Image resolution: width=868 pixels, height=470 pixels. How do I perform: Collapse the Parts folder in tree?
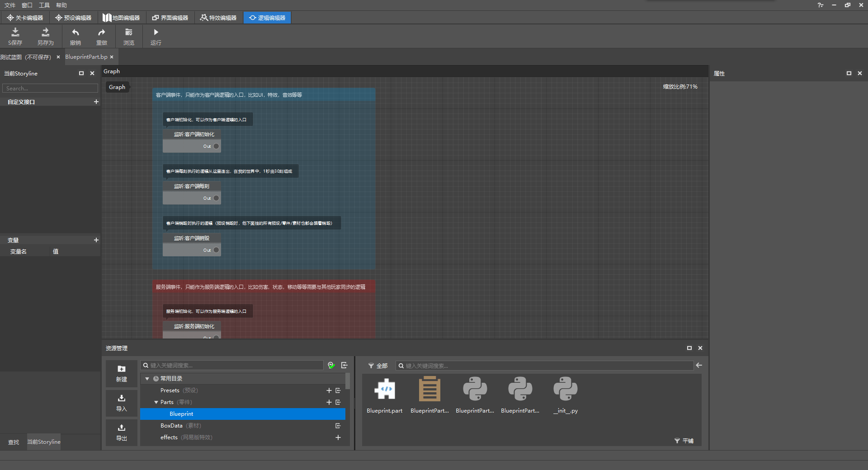[x=156, y=402]
